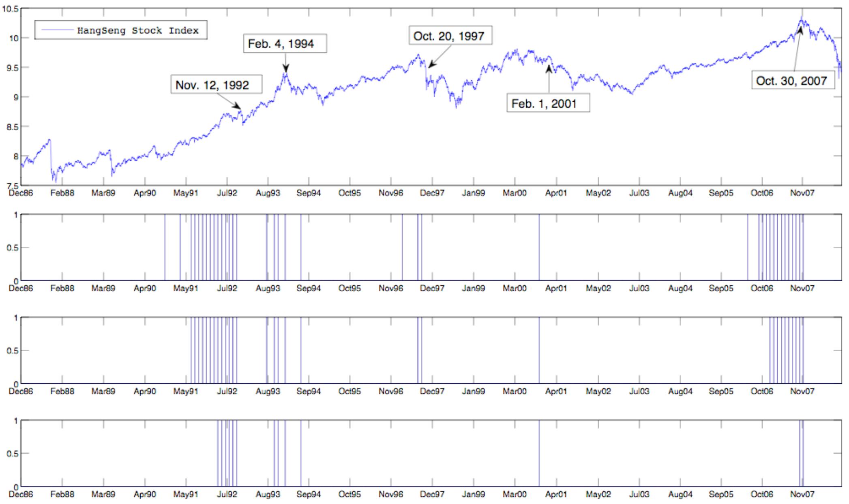Click 'Nov07' under the Hang Seng index chart
Viewport: 849px width, 504px height.
tap(802, 193)
